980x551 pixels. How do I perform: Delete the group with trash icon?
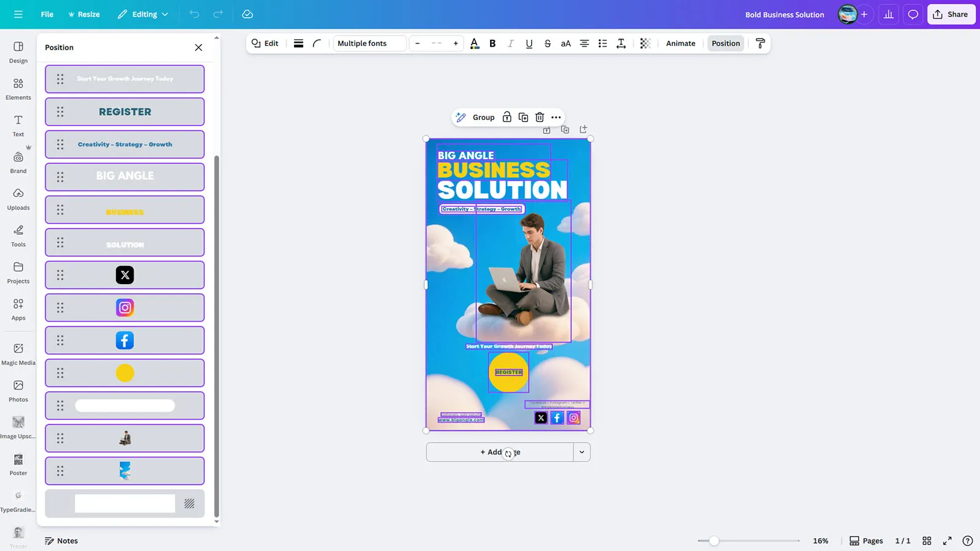pyautogui.click(x=540, y=118)
